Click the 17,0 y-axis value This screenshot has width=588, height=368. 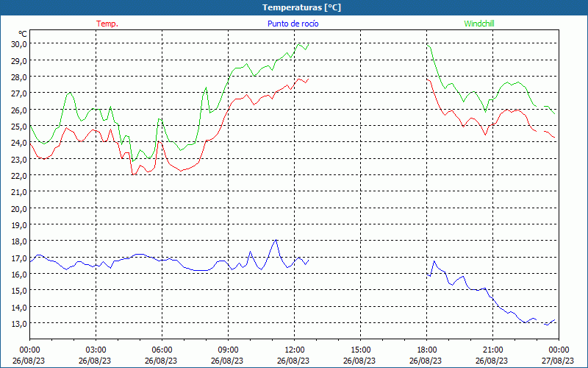pos(19,258)
